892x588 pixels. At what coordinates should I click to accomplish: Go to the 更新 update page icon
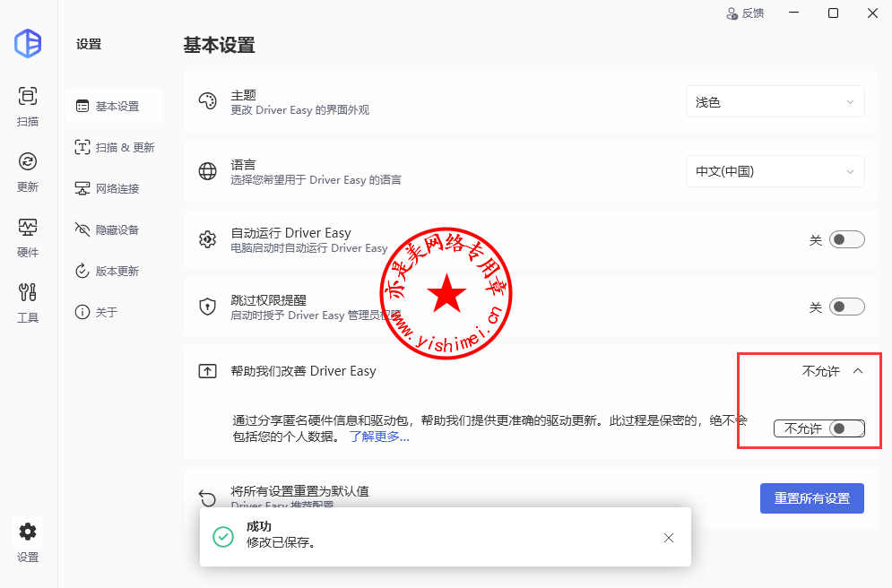pos(27,161)
